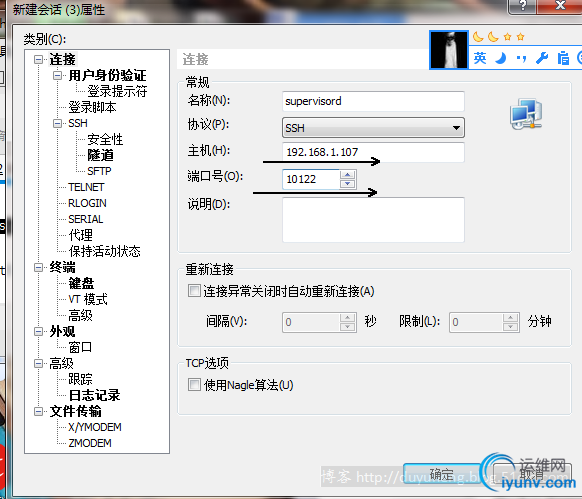Collapse the 用户身份验证 tree node

[x=57, y=75]
